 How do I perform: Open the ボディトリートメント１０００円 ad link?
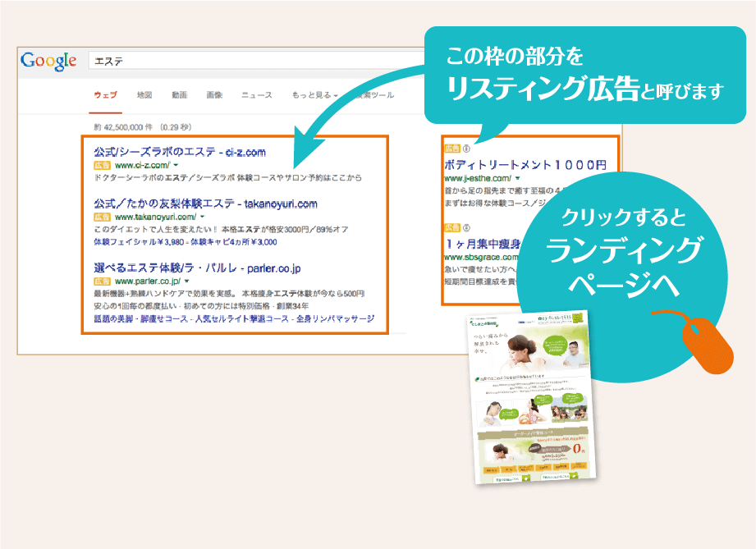[525, 164]
